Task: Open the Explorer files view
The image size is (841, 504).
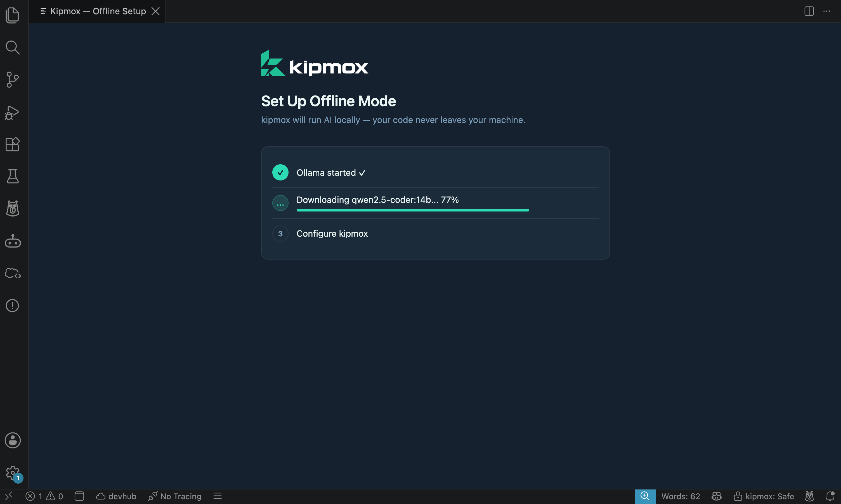Action: (x=13, y=15)
